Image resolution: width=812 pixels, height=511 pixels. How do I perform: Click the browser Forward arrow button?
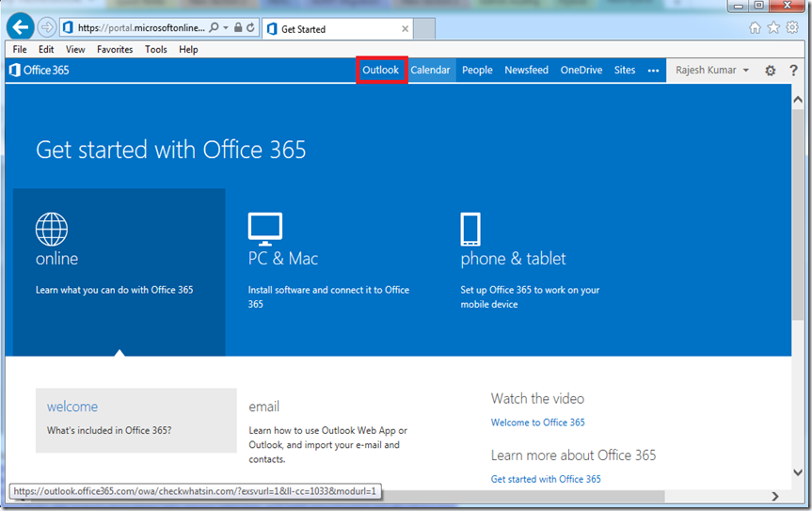click(47, 27)
